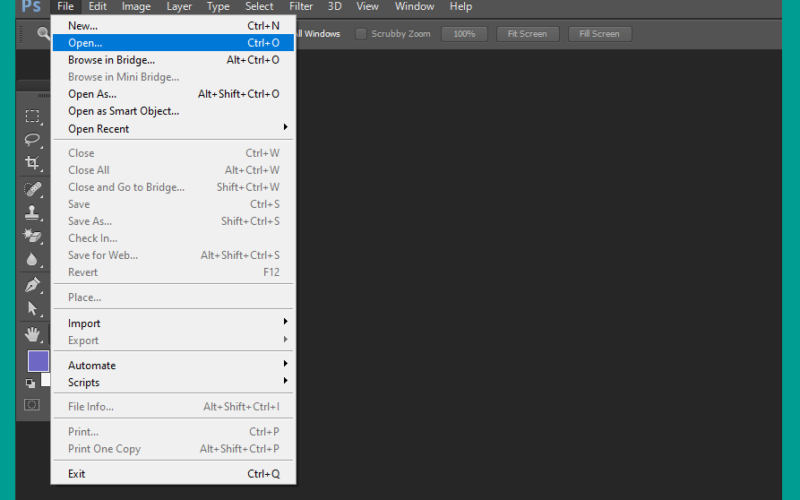Click the Browse in Mini Bridge... entry
This screenshot has width=800, height=500.
[x=173, y=77]
